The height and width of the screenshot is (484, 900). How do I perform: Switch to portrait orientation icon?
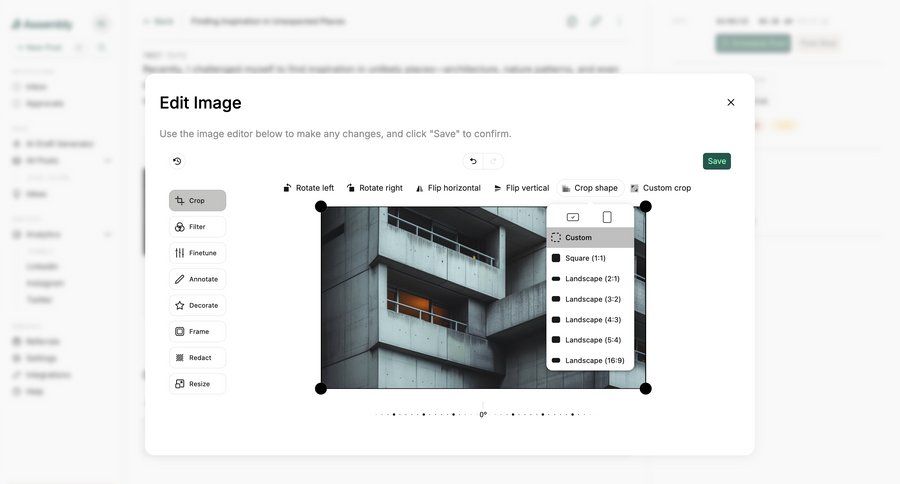[607, 217]
